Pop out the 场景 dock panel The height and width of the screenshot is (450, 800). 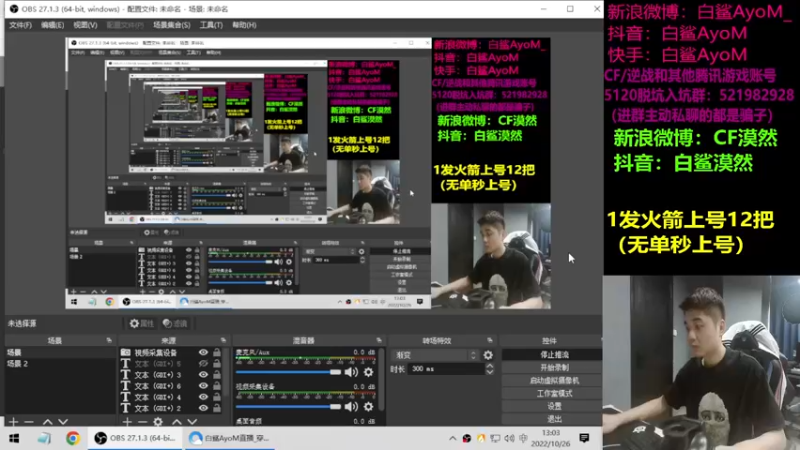click(109, 340)
